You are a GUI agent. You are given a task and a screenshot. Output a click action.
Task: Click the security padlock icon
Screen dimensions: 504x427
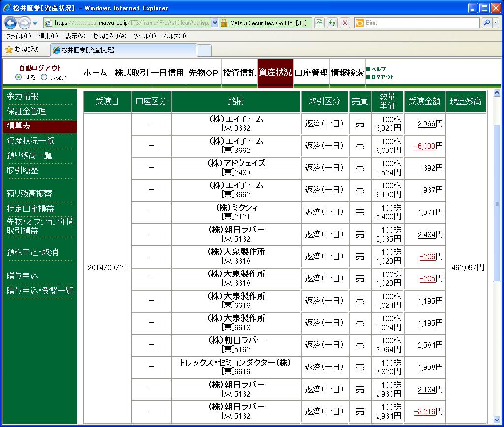pos(224,23)
